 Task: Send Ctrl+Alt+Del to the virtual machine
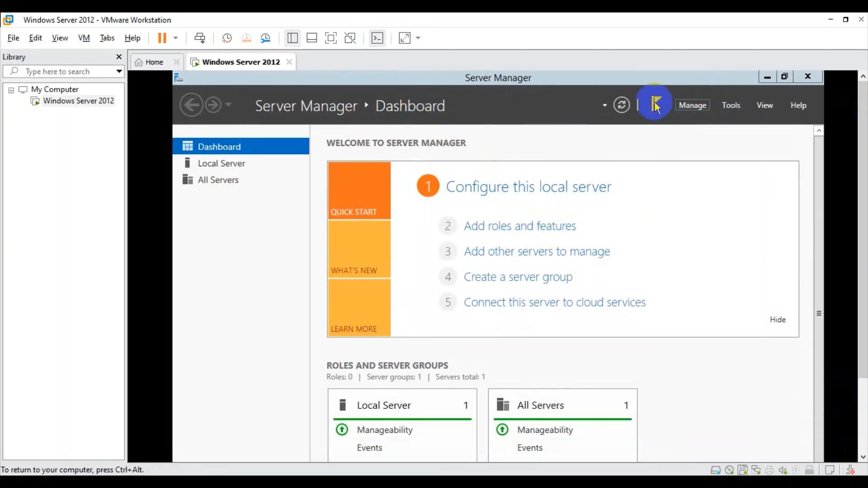click(200, 38)
